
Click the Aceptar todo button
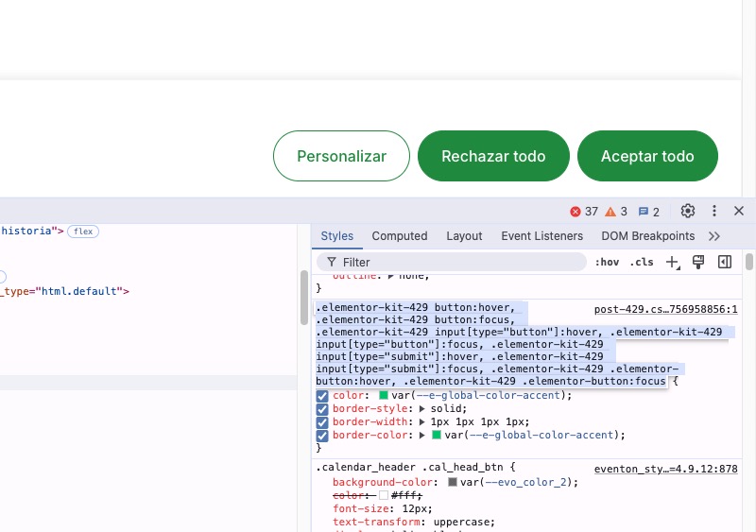coord(647,156)
